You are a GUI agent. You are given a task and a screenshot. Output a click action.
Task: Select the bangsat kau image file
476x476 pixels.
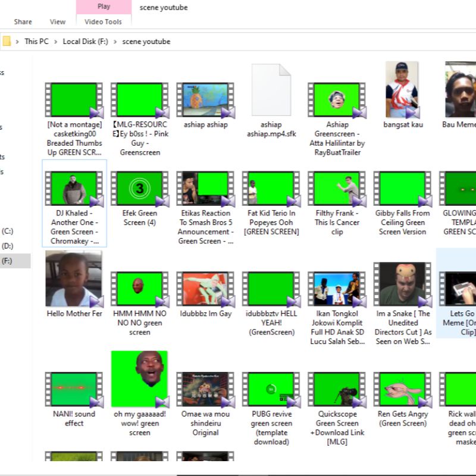[x=402, y=89]
